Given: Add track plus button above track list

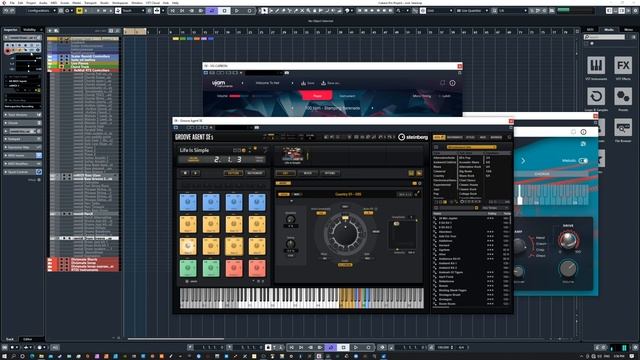Looking at the screenshot, I should tap(50, 30).
